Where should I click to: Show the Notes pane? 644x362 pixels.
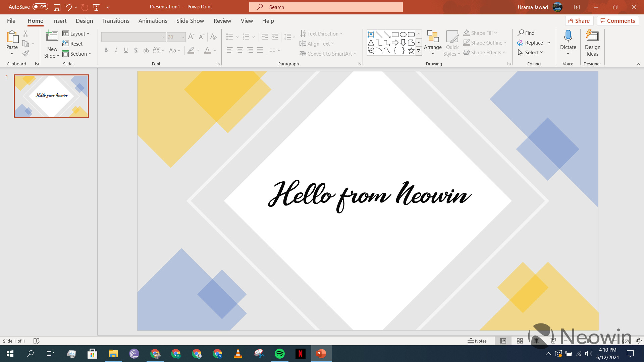coord(477,341)
